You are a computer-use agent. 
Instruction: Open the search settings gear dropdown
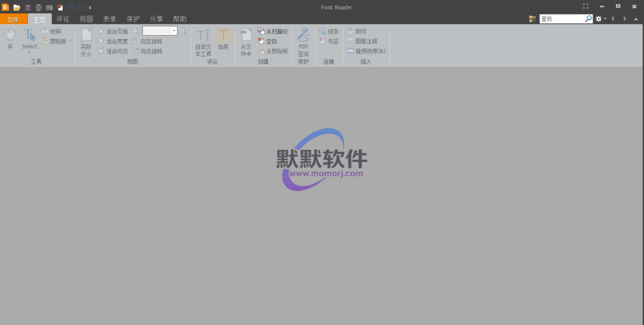(601, 19)
